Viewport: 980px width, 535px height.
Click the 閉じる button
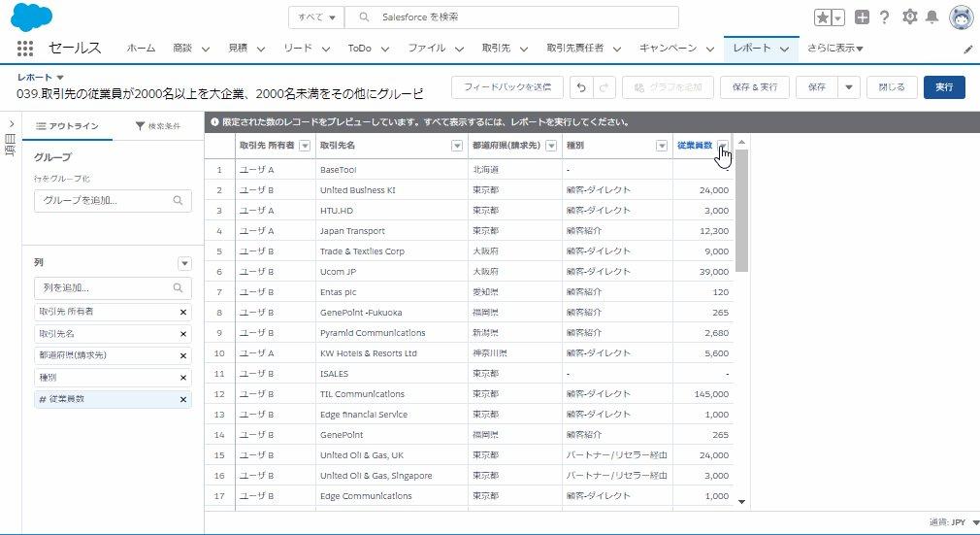892,87
